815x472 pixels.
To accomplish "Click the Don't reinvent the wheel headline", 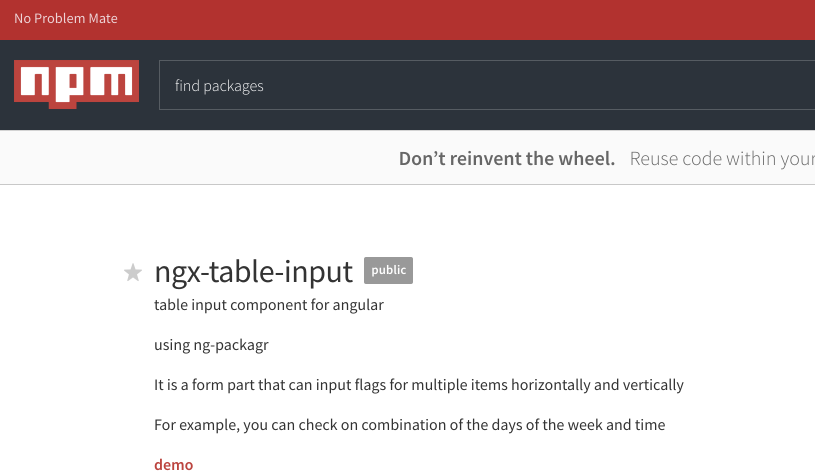I will pos(507,159).
